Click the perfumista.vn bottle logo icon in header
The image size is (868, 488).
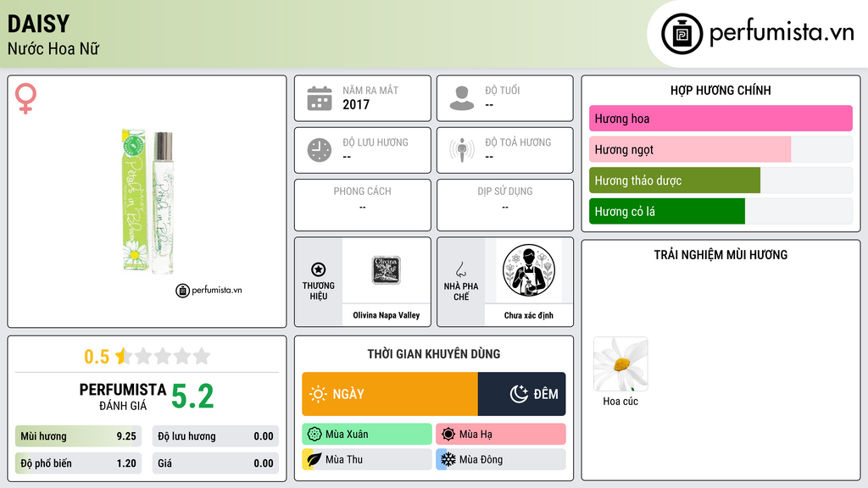tap(682, 34)
